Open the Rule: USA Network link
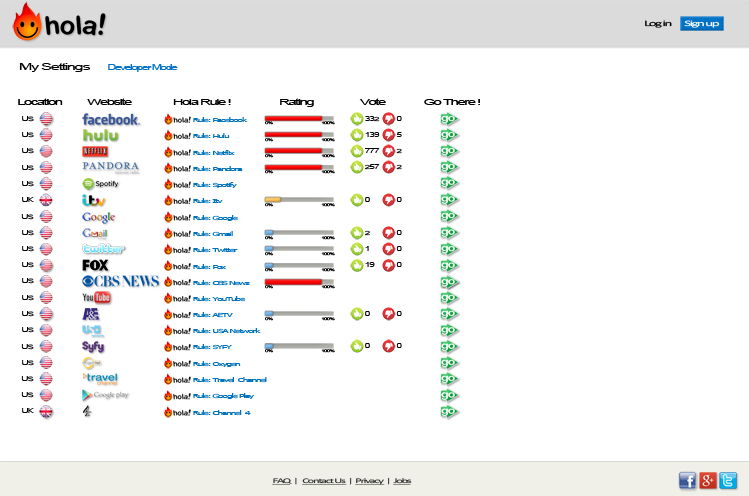This screenshot has width=749, height=496. (226, 331)
